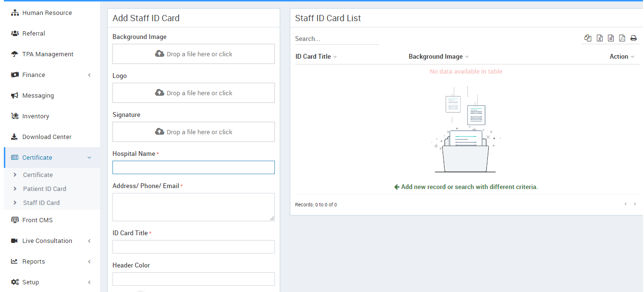Click the Print icon
This screenshot has height=292, width=644.
point(633,38)
